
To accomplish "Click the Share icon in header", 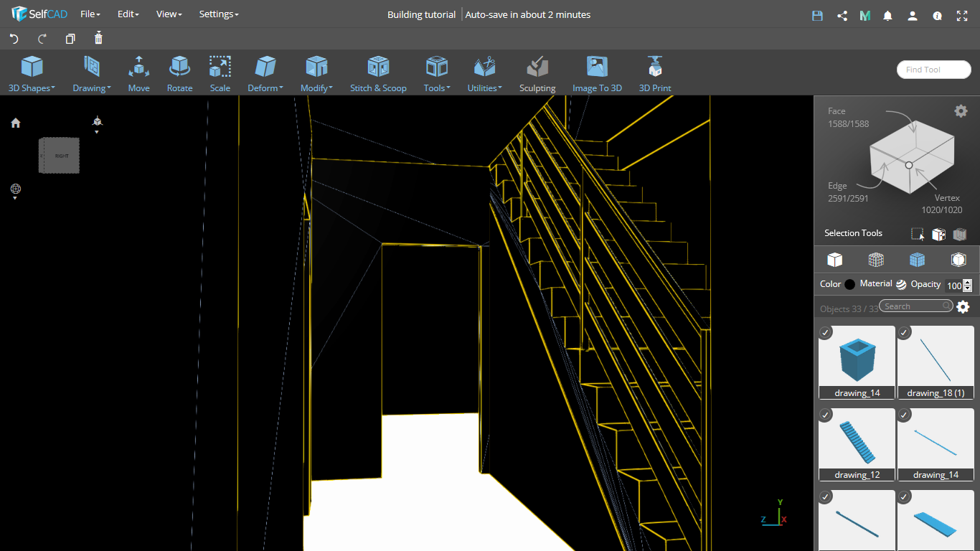I will pos(842,15).
